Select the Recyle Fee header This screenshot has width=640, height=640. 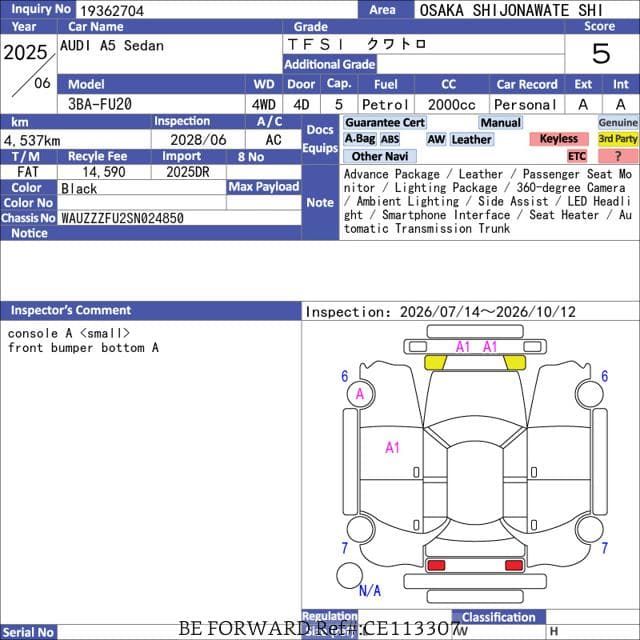(x=98, y=156)
